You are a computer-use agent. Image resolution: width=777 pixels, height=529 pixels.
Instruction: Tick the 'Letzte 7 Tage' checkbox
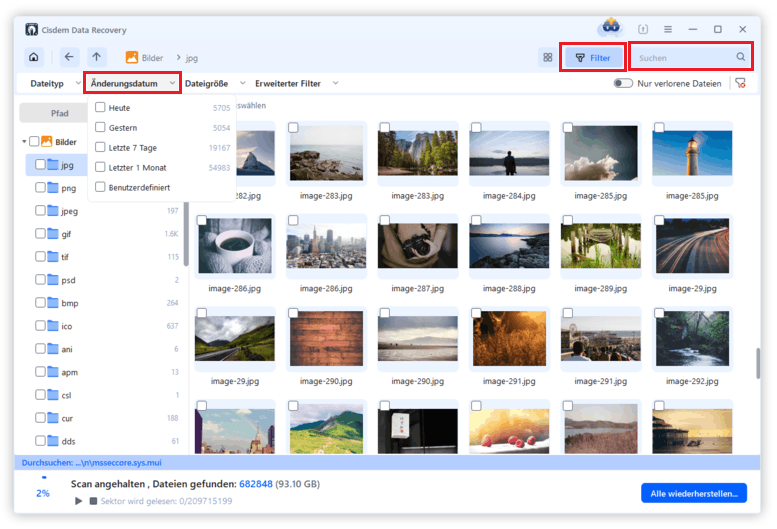100,147
